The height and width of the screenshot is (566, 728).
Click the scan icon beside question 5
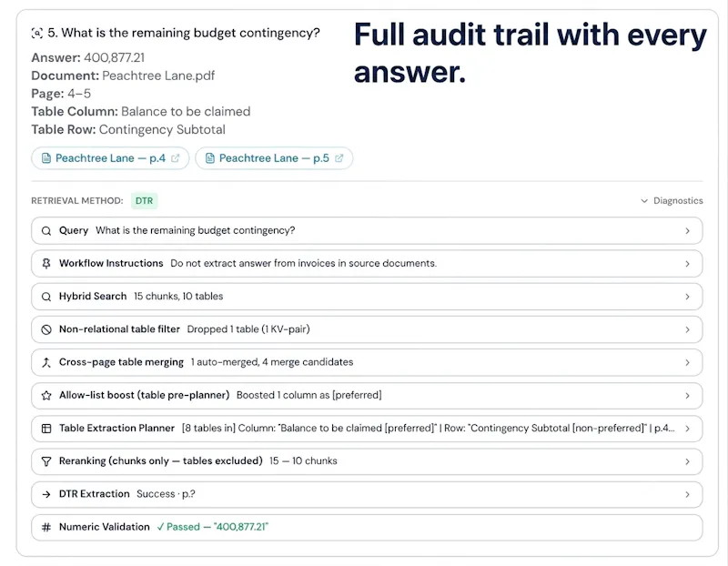(37, 33)
